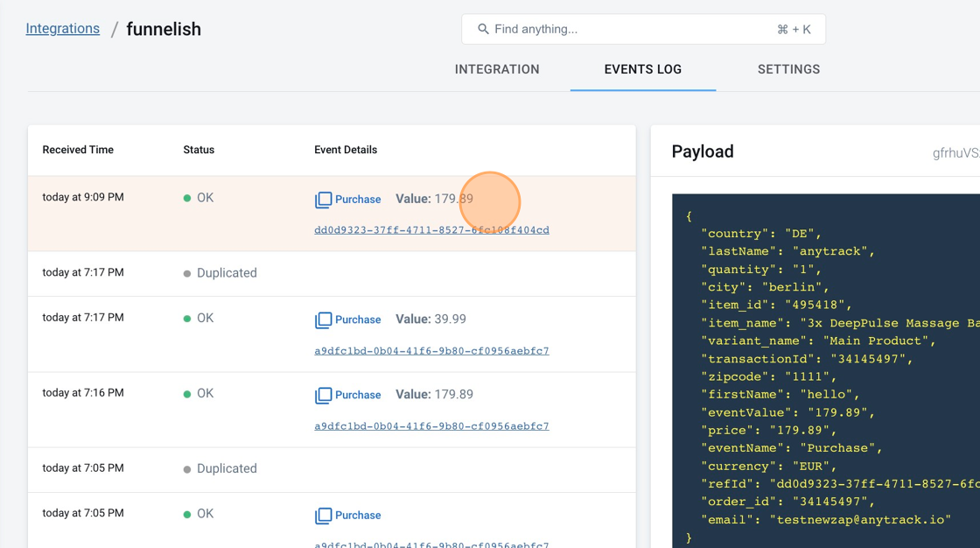Open the Integrations breadcrumb link

coord(62,29)
